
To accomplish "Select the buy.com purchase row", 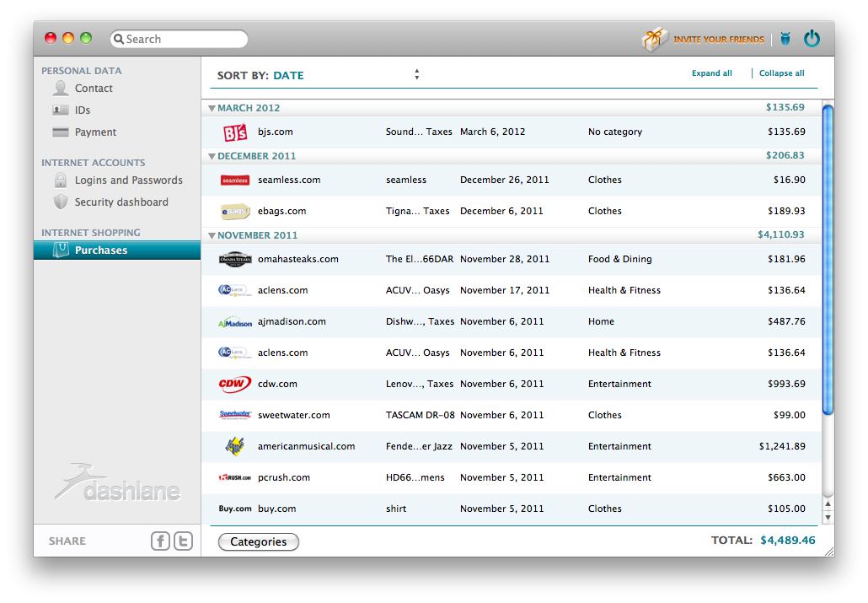I will click(512, 509).
